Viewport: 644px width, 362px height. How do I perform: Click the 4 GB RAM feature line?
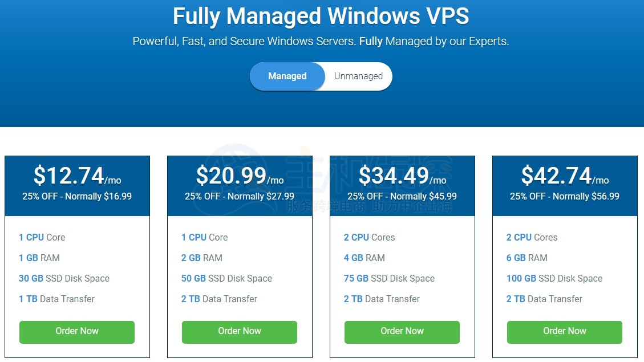(x=364, y=258)
